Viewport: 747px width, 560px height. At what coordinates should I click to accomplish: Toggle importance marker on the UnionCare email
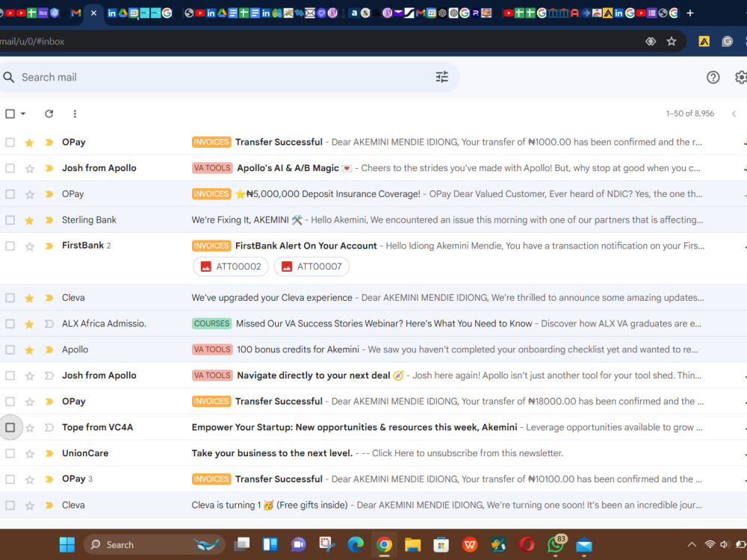(49, 453)
